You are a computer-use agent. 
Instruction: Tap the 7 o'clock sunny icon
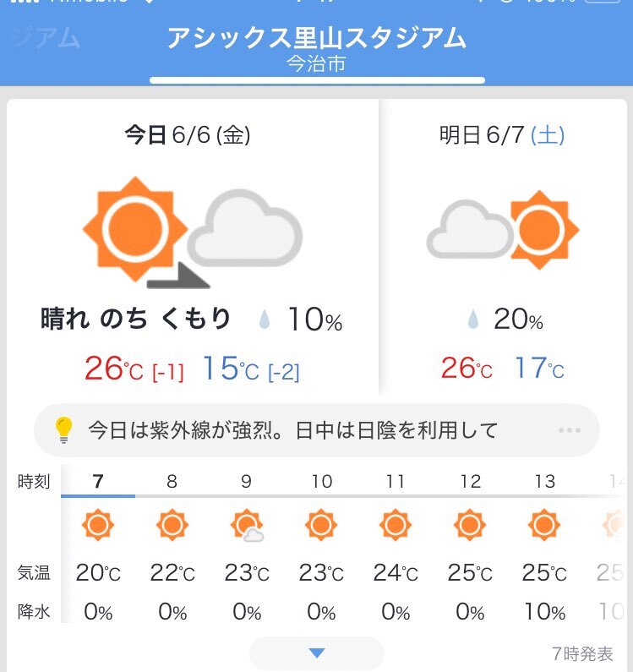(98, 525)
